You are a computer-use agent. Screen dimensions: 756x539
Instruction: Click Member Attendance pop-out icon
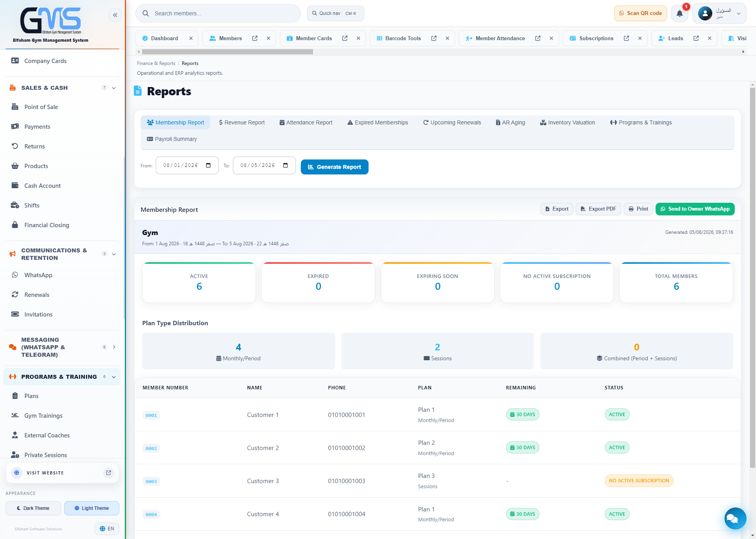point(537,38)
